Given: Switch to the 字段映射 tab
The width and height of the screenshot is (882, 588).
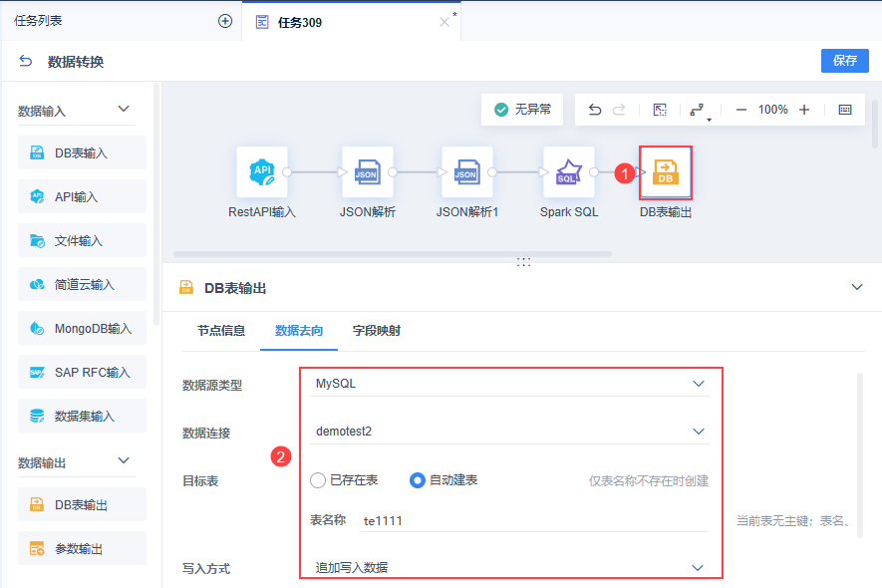Looking at the screenshot, I should [377, 331].
